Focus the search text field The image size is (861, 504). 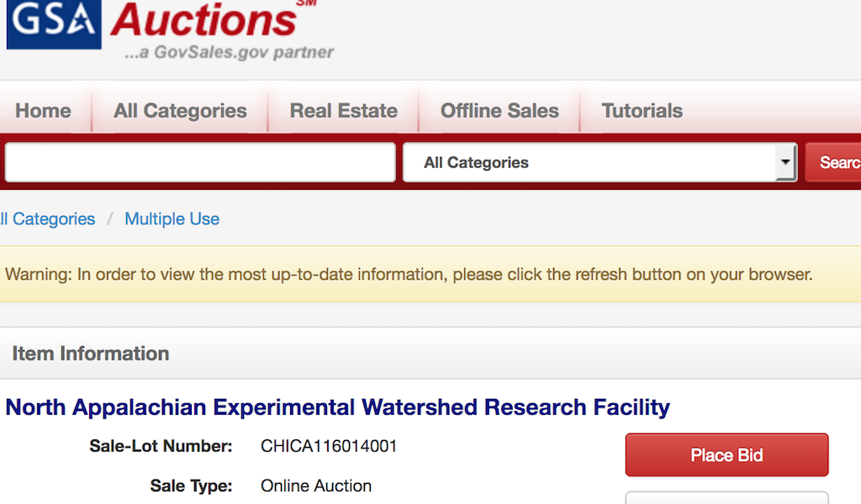200,162
